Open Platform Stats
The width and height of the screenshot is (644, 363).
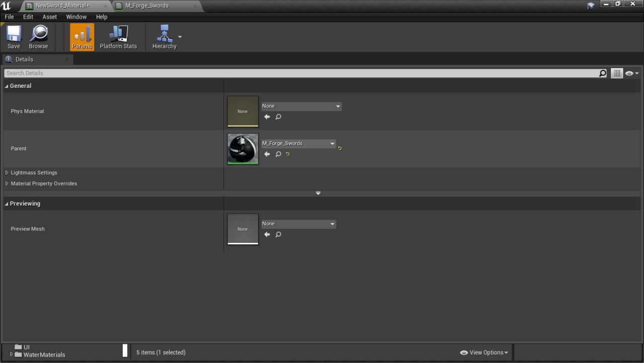click(118, 37)
